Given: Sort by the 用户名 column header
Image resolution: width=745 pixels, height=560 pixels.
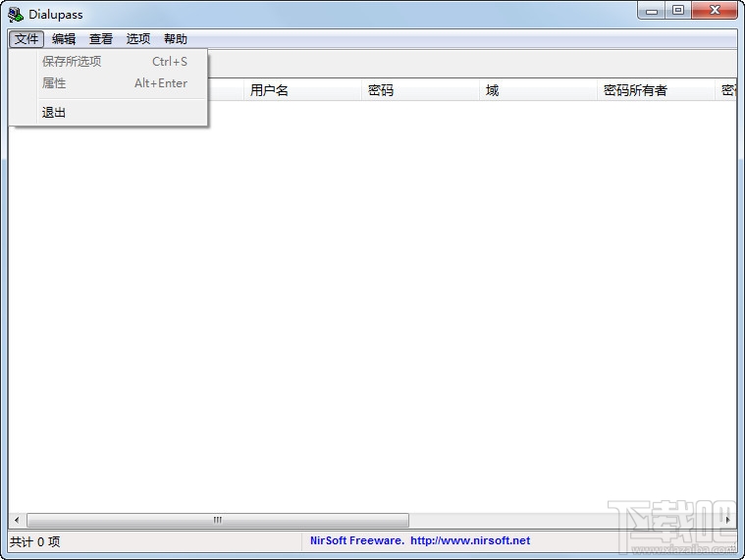Looking at the screenshot, I should coord(302,89).
